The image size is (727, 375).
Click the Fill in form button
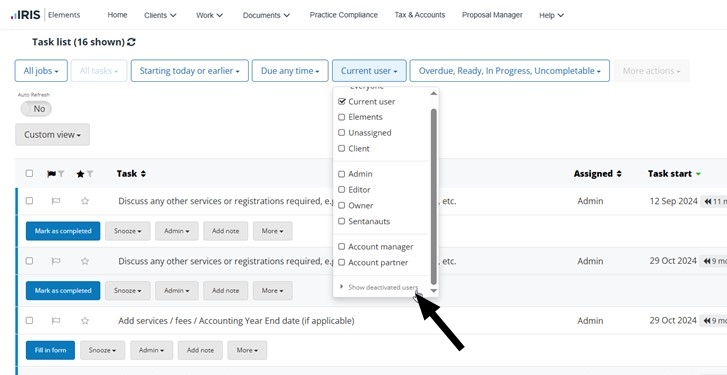click(x=50, y=350)
